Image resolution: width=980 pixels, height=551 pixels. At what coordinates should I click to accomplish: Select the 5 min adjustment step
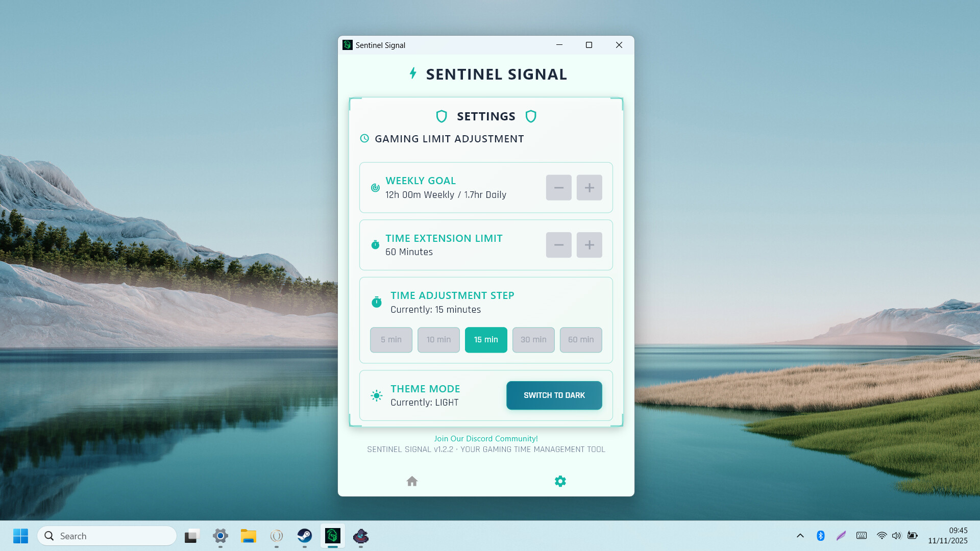(x=391, y=340)
